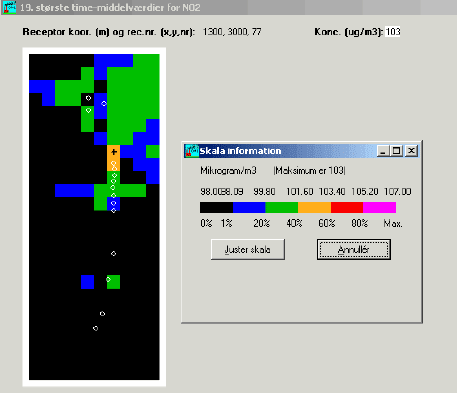Close the Skala information dialog
Screen dimensions: 457x393
pyautogui.click(x=412, y=151)
